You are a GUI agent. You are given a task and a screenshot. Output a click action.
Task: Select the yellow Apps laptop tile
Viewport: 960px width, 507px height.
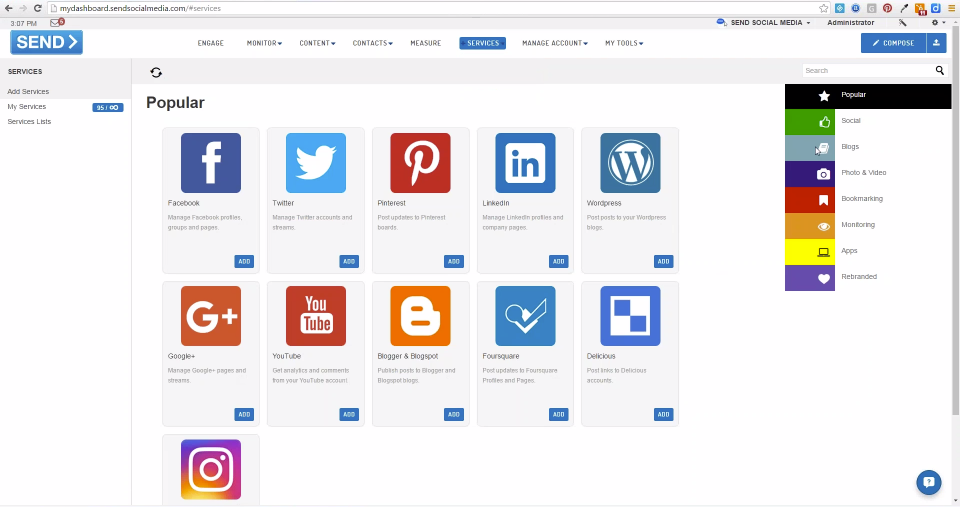click(810, 252)
